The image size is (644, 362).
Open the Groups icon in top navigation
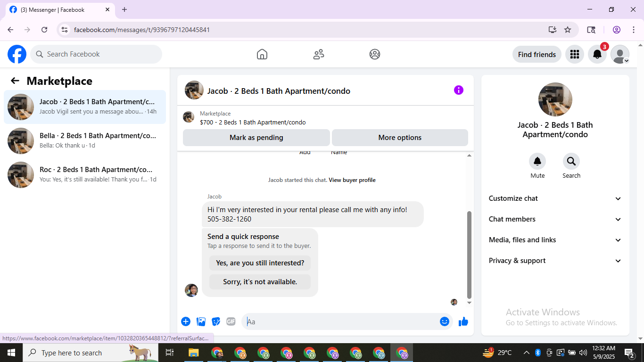(375, 54)
